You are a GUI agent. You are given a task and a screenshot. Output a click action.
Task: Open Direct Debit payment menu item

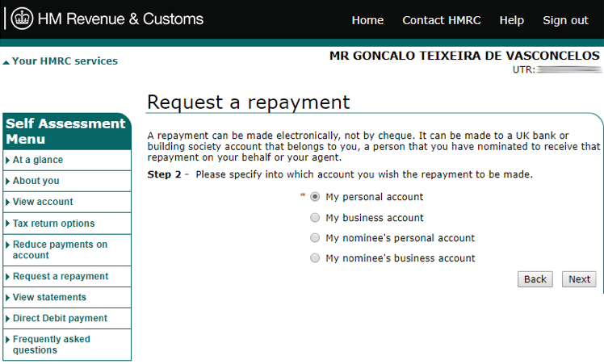[x=60, y=318]
